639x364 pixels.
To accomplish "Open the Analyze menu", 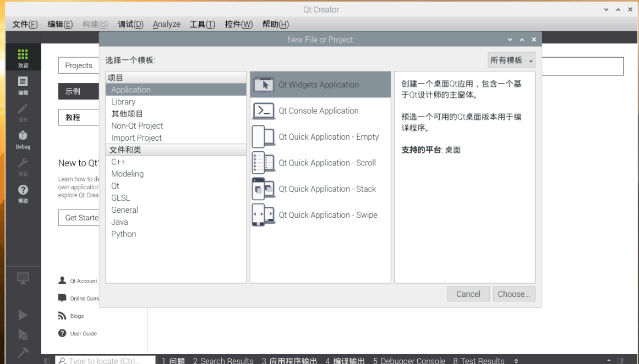I will (x=166, y=24).
